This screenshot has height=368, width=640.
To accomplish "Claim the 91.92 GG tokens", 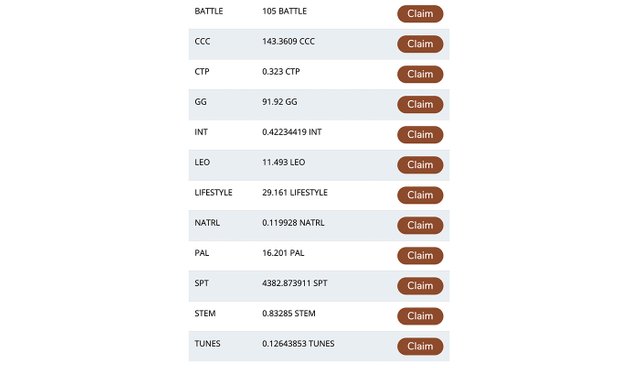I will 420,104.
